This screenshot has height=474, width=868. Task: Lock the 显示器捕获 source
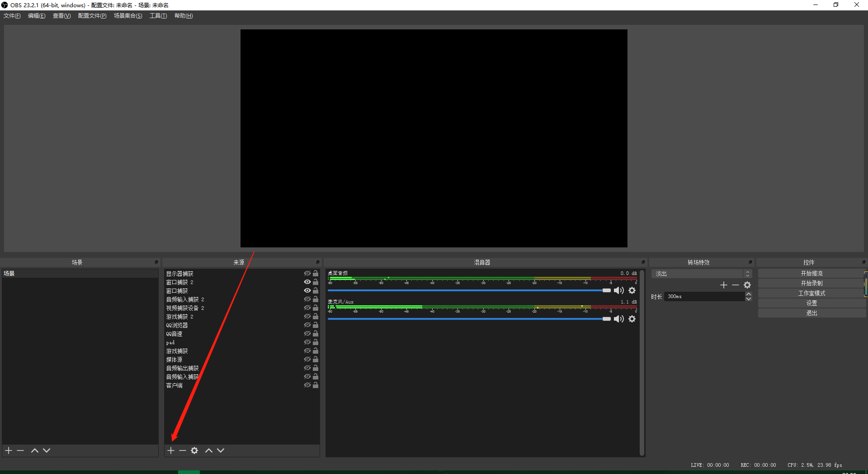point(316,274)
